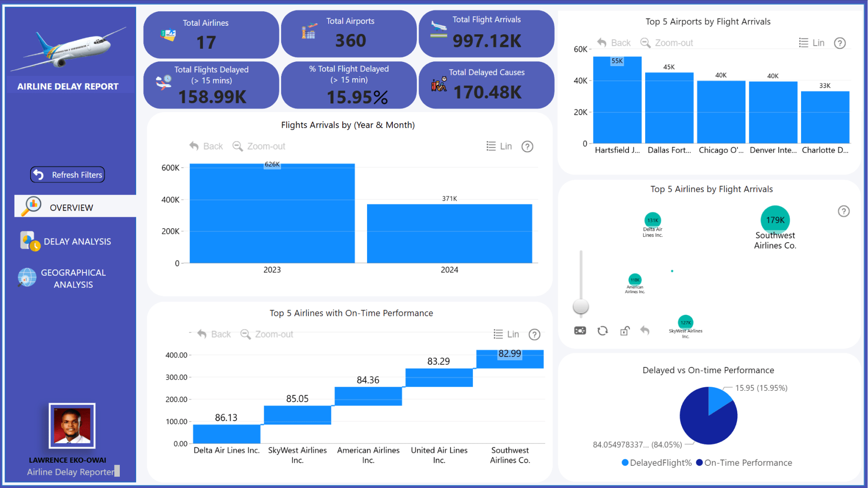This screenshot has height=488, width=868.
Task: Open GEOGRAPHICAL ANALYSIS page
Action: tap(73, 279)
